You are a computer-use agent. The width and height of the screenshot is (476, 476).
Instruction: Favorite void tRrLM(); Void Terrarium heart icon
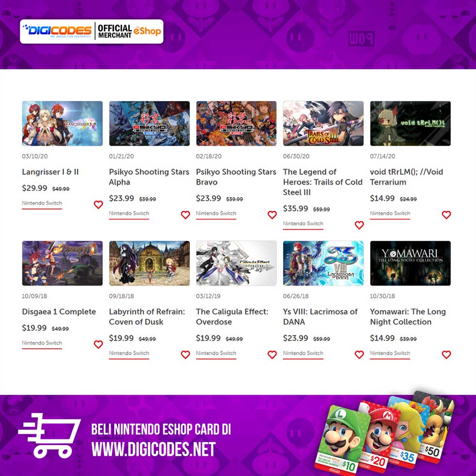(446, 215)
